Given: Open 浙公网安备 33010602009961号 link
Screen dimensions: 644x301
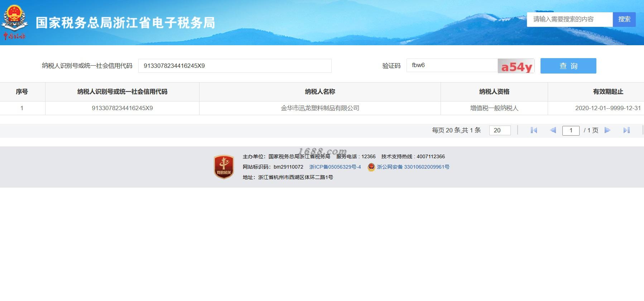Looking at the screenshot, I should 413,167.
